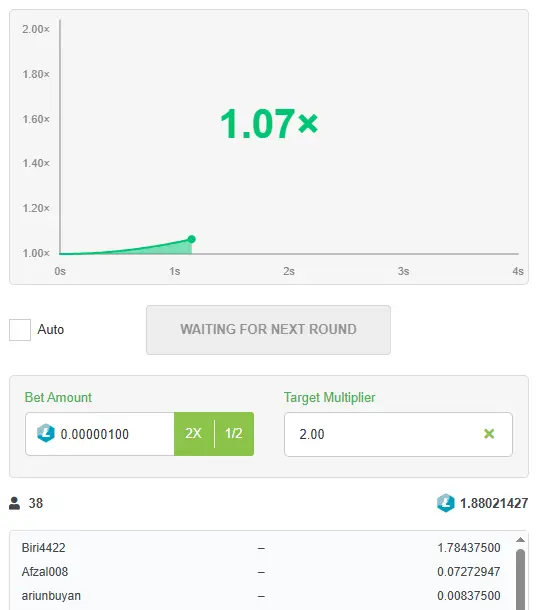
Task: Click the bet value 1.78437500
Action: (469, 548)
